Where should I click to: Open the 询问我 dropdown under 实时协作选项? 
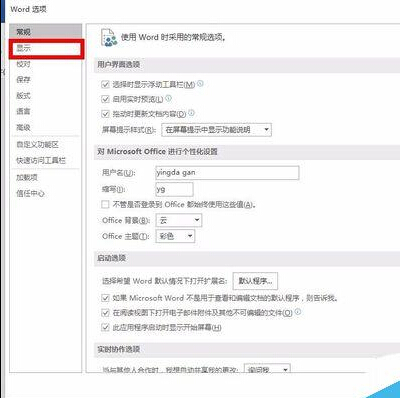267,368
